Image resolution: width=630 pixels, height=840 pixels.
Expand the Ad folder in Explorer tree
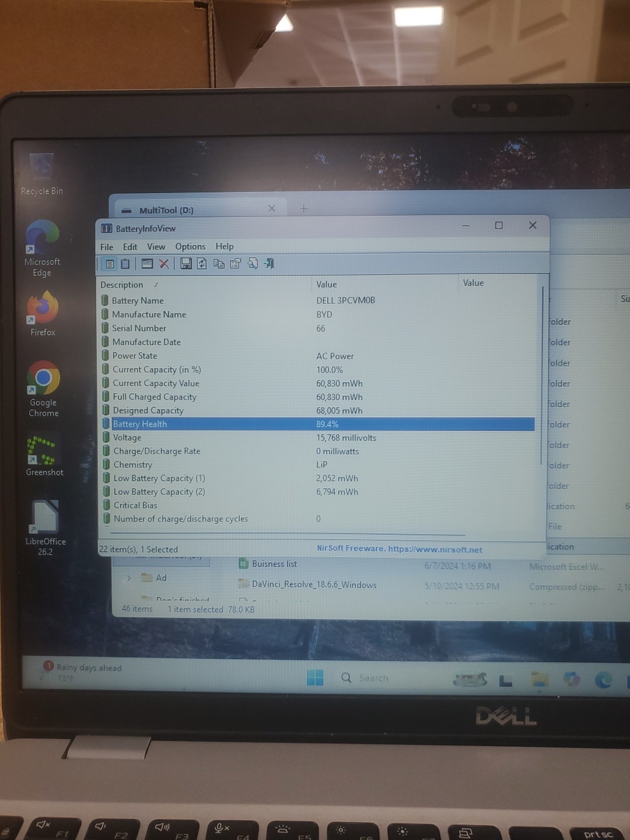[129, 577]
